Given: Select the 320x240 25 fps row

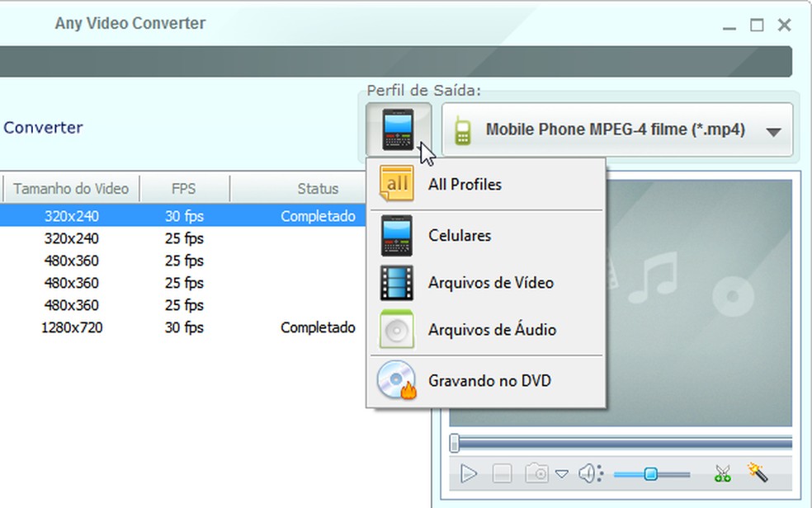Looking at the screenshot, I should pyautogui.click(x=183, y=238).
